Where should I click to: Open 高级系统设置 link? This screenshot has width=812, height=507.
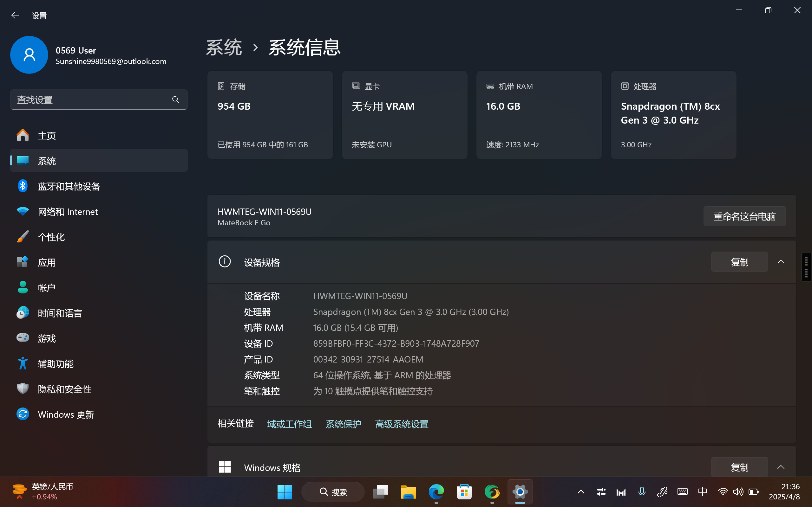[402, 424]
